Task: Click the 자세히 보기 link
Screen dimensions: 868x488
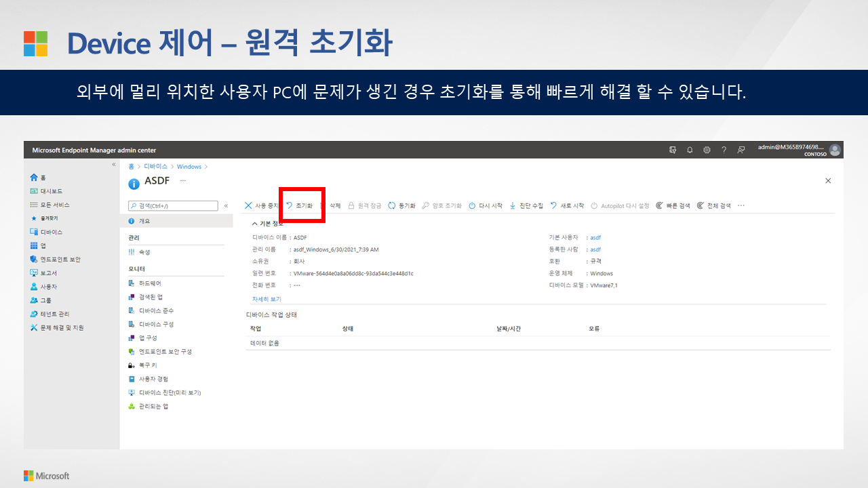Action: coord(267,299)
